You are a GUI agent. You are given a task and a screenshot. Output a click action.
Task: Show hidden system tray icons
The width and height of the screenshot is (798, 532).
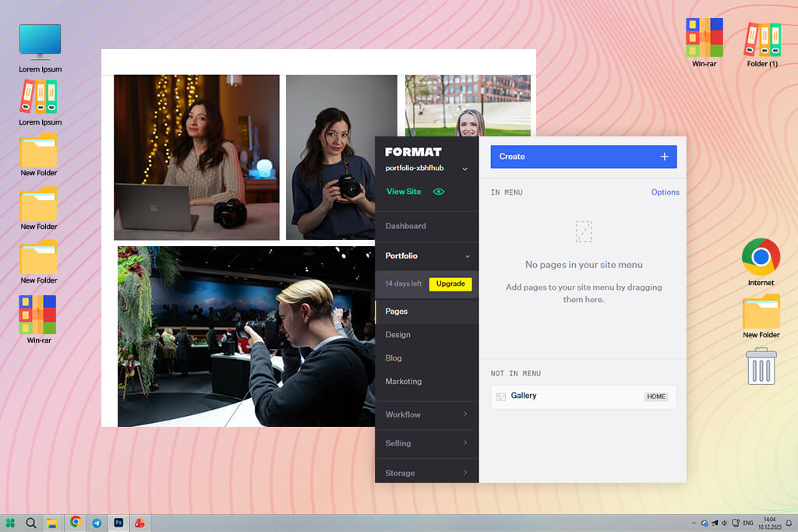coord(694,523)
